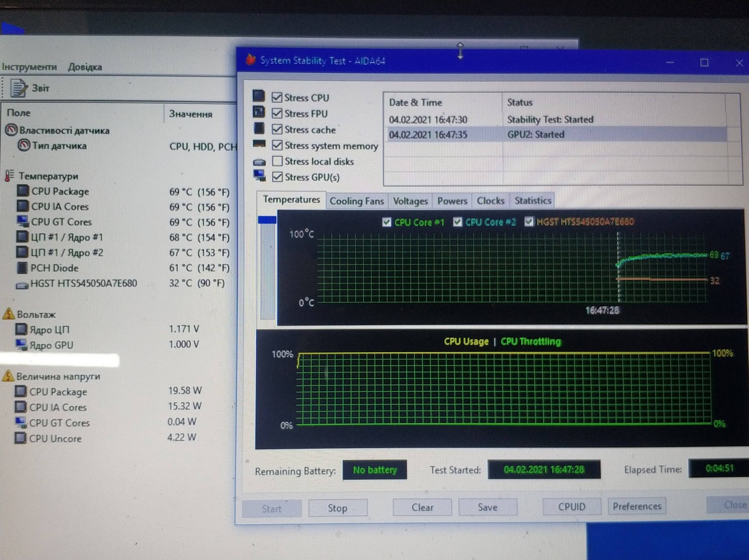Switch to the Cooling Fans tab
The width and height of the screenshot is (749, 560).
pyautogui.click(x=356, y=201)
